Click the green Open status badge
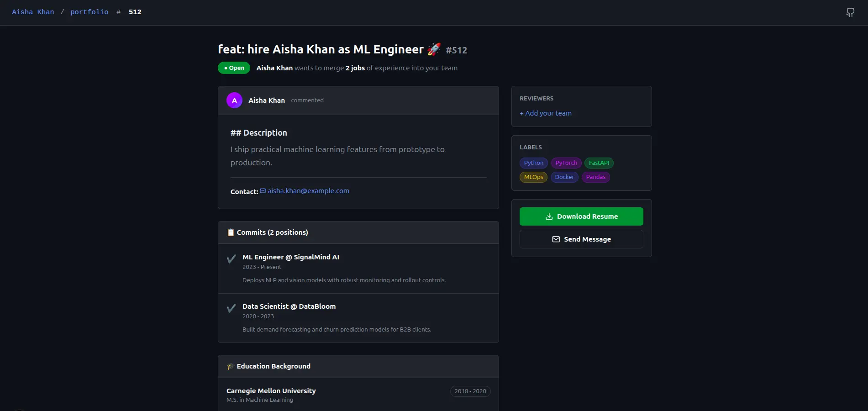The height and width of the screenshot is (411, 868). pyautogui.click(x=234, y=68)
